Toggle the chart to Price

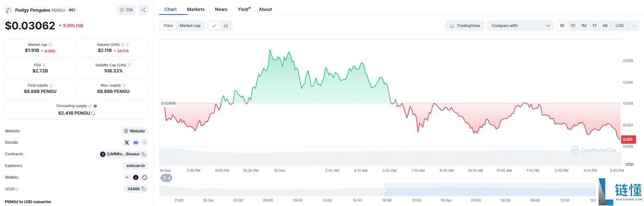coord(168,26)
